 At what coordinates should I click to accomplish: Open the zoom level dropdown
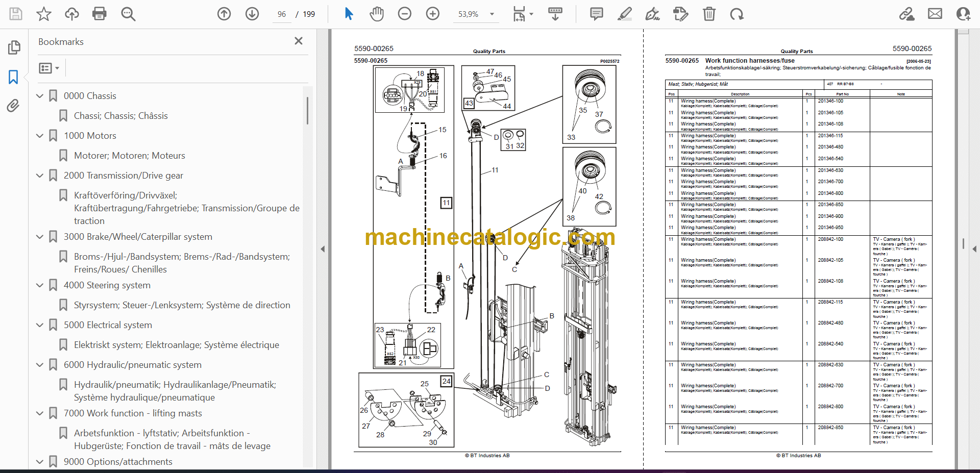click(492, 14)
